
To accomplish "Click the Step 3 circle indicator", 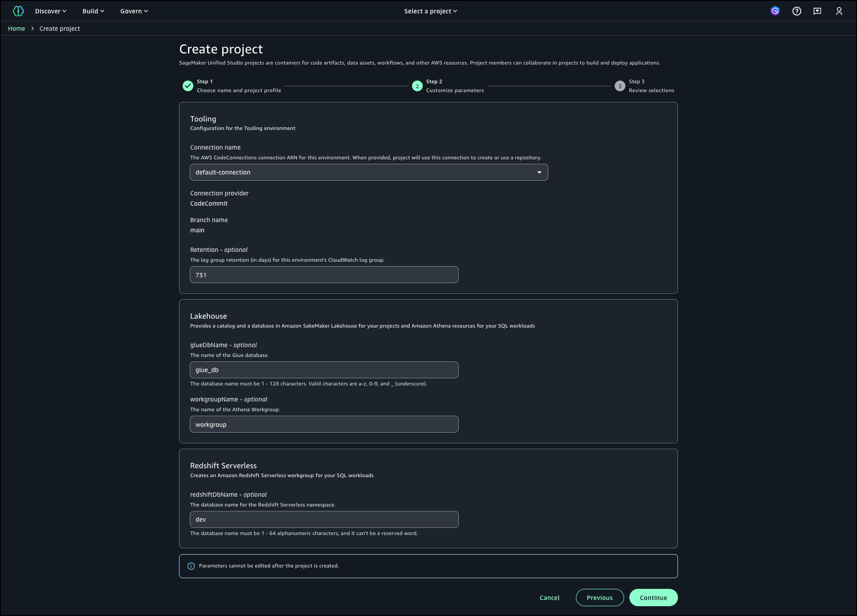I will pos(620,86).
